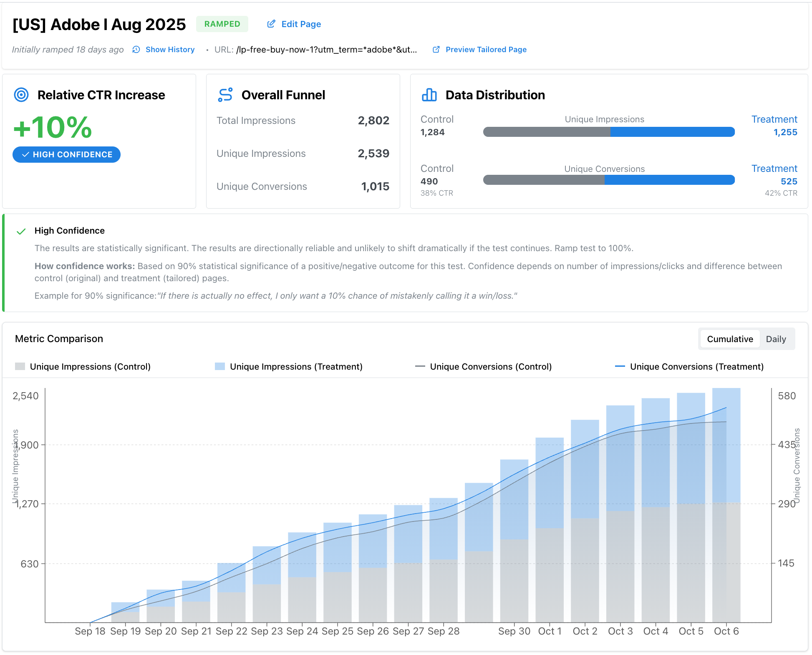Image resolution: width=812 pixels, height=655 pixels.
Task: Click the HIGH CONFIDENCE blue badge
Action: tap(66, 154)
